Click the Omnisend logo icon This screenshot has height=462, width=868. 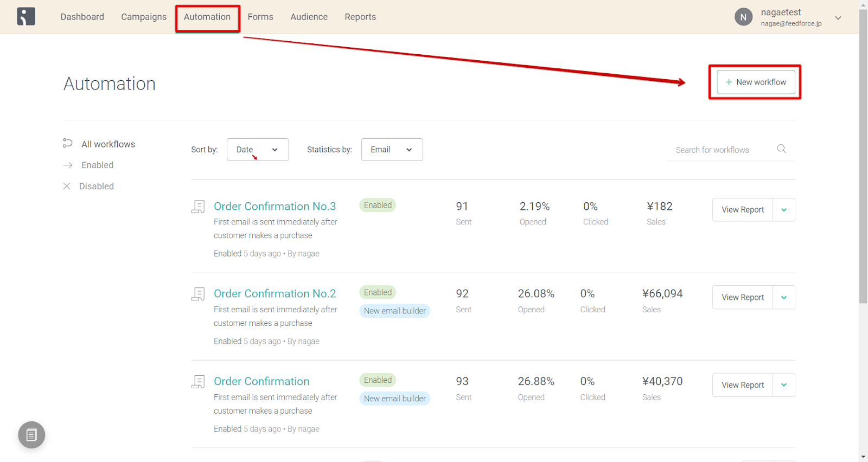click(x=26, y=17)
